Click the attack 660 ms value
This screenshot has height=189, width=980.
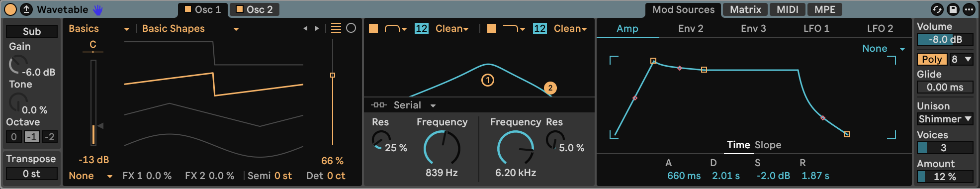[x=684, y=176]
